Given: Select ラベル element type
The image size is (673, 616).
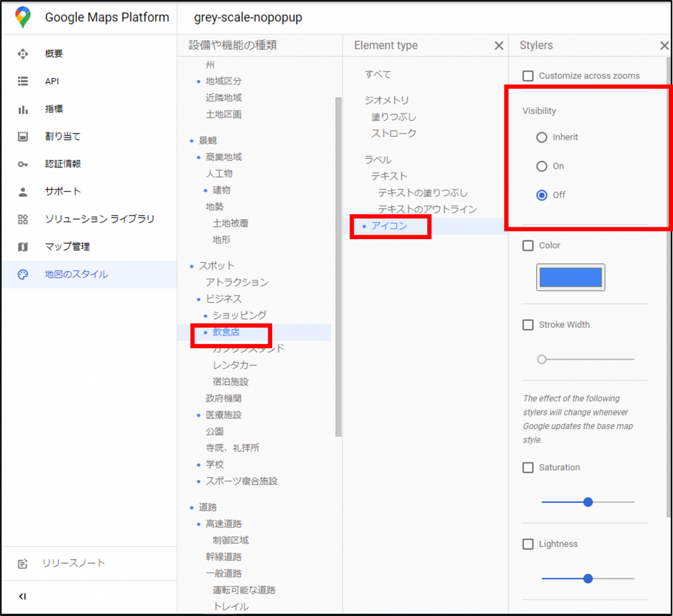Looking at the screenshot, I should (378, 160).
